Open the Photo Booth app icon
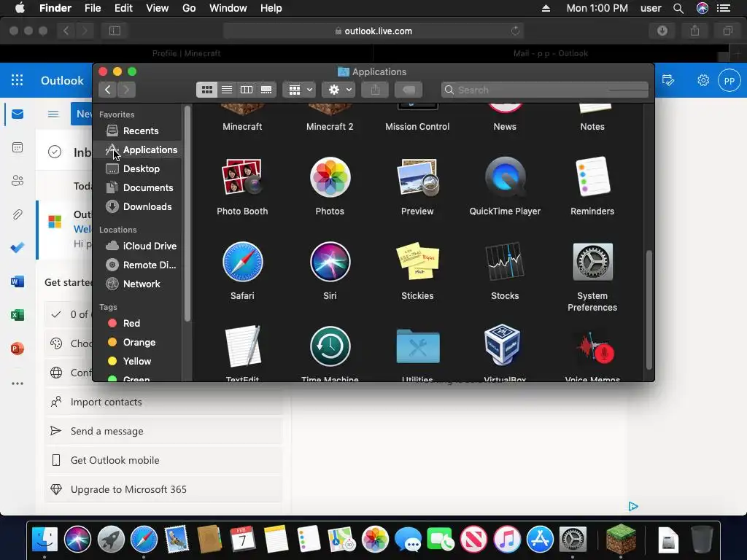Screen dimensions: 747x560 pos(242,177)
